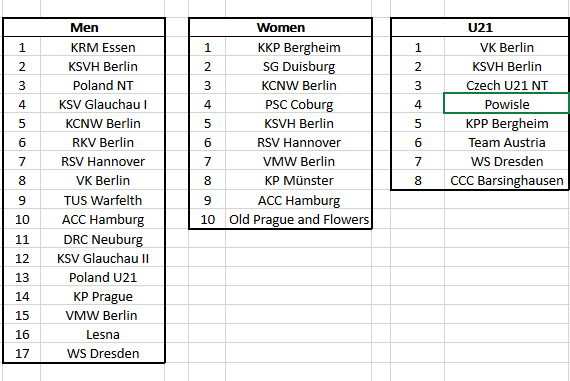Click the KRM Essen cell
Viewport: 570px width, 381px height.
(103, 47)
